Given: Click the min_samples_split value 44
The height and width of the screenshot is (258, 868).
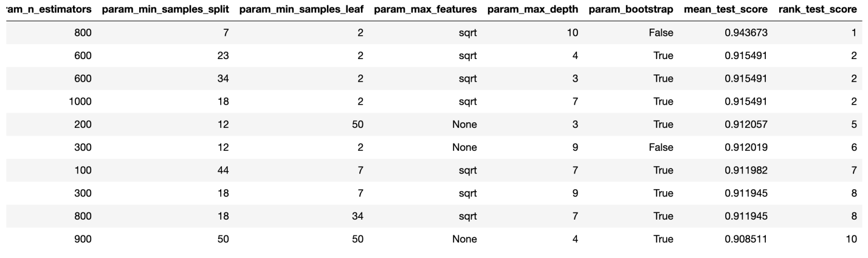Looking at the screenshot, I should (223, 170).
